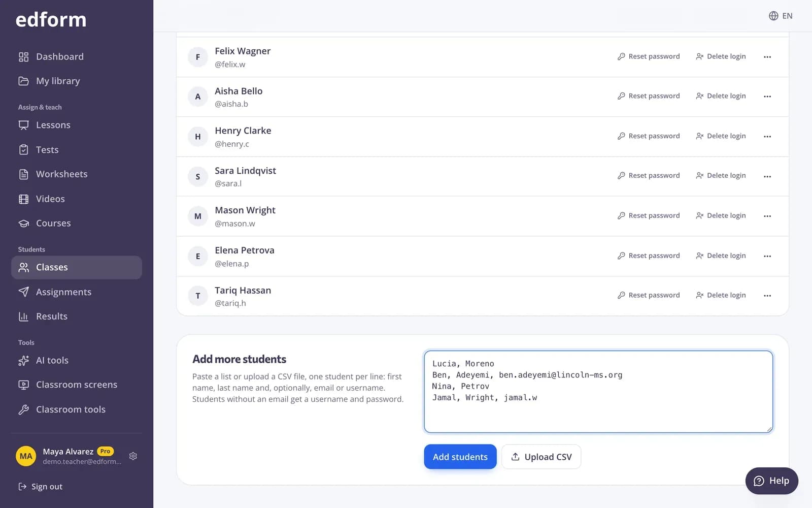Click the T avatar for Tariq Hassan
Image resolution: width=812 pixels, height=508 pixels.
click(198, 296)
